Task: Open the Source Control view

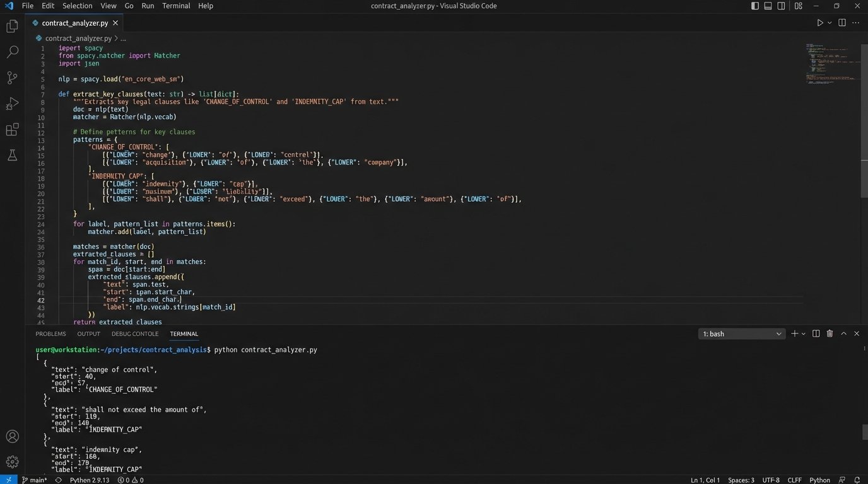Action: coord(12,78)
